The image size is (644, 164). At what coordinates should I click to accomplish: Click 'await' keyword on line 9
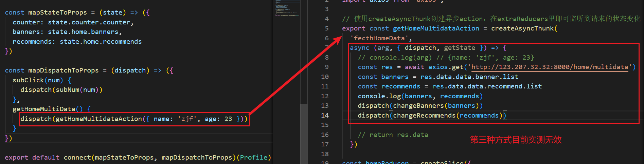click(x=414, y=67)
